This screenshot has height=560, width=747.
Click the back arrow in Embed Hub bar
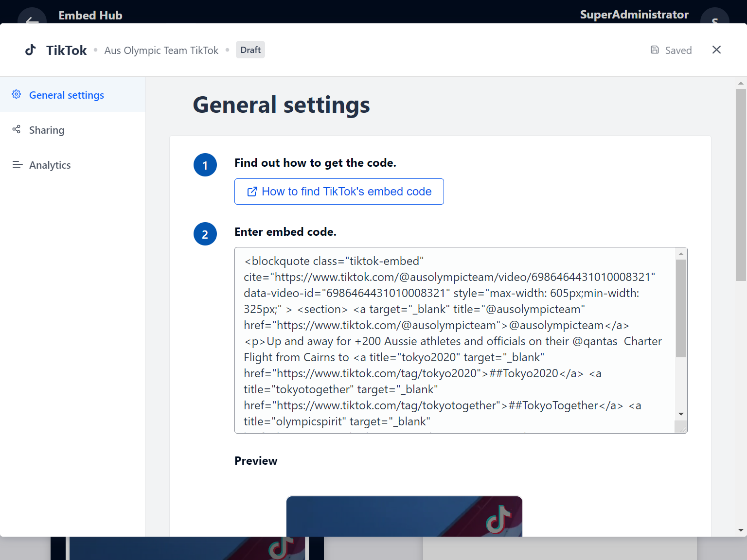32,19
